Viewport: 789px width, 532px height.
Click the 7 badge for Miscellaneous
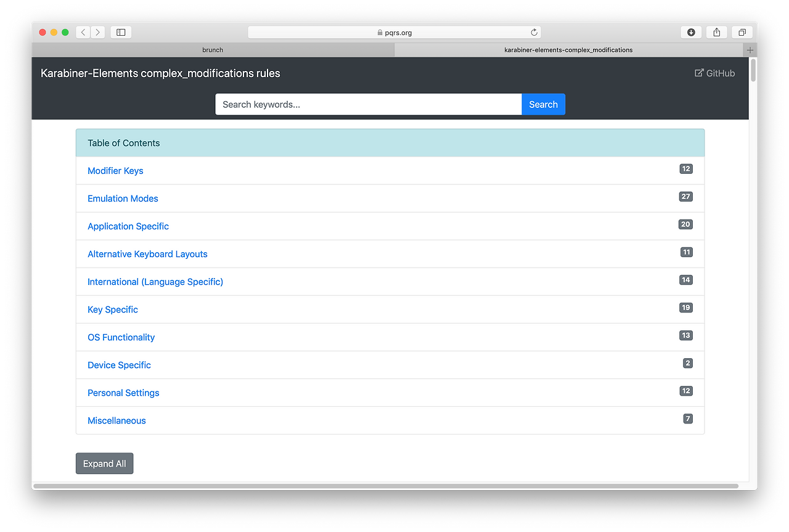(688, 419)
